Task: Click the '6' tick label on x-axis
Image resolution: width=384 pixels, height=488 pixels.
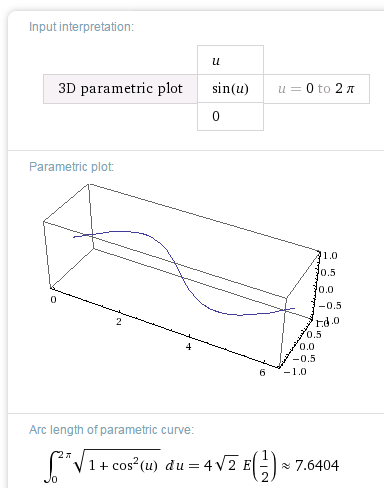Action: point(262,373)
